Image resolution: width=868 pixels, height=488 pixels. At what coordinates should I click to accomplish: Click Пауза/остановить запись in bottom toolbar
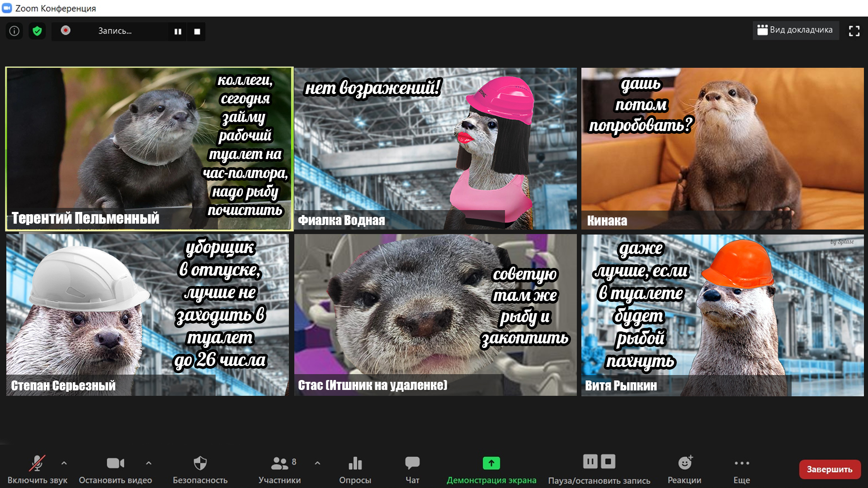tap(599, 469)
